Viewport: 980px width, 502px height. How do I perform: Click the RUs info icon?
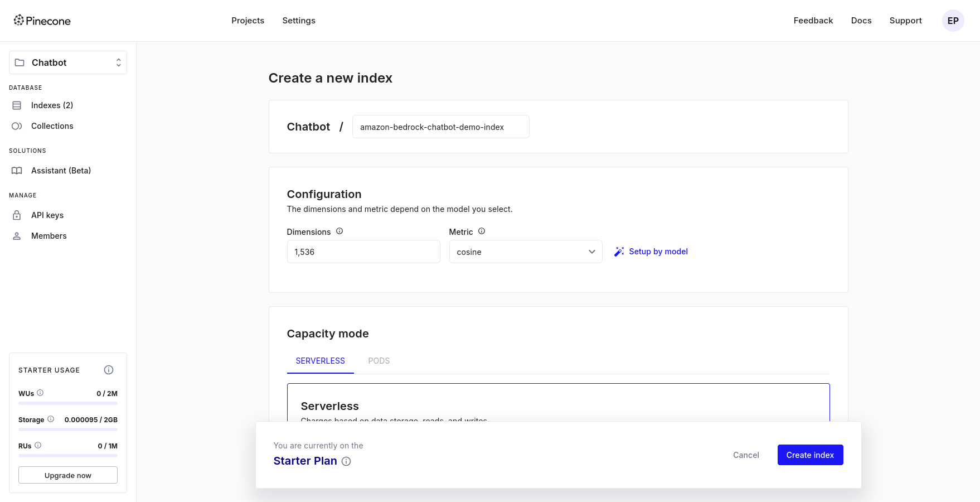coord(38,445)
